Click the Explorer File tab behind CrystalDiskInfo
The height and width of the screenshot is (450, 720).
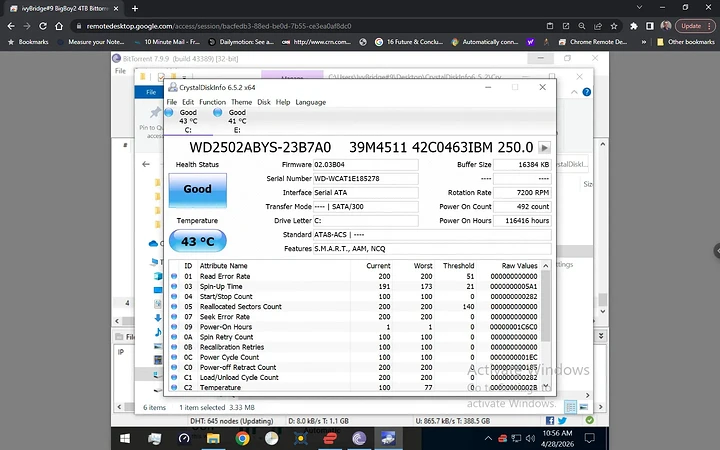pyautogui.click(x=151, y=92)
